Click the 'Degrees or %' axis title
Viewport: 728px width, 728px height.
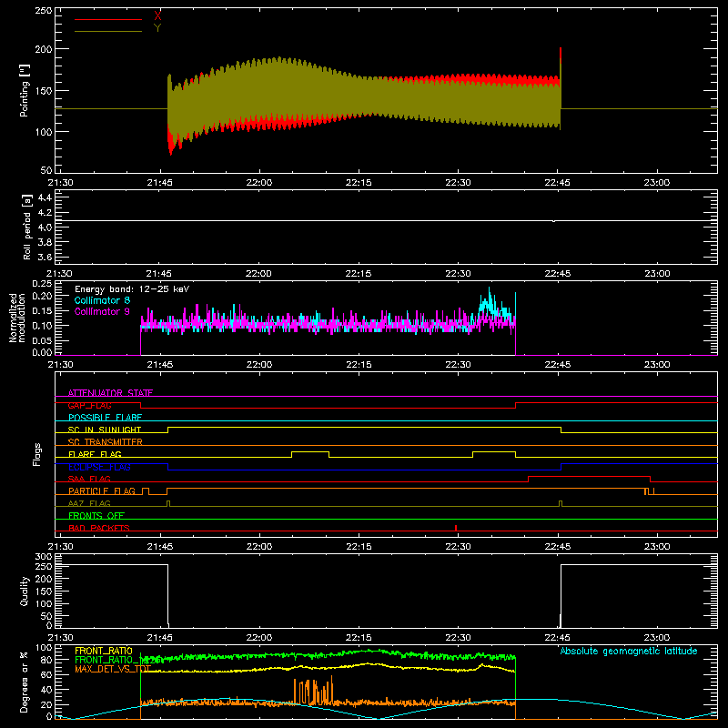coord(25,682)
